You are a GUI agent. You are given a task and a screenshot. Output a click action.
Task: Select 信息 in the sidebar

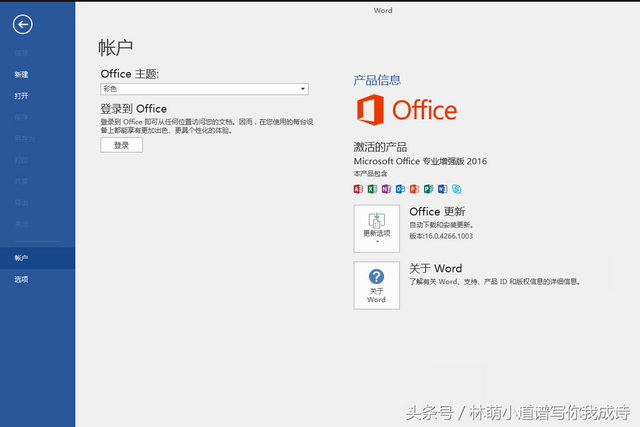(x=21, y=53)
